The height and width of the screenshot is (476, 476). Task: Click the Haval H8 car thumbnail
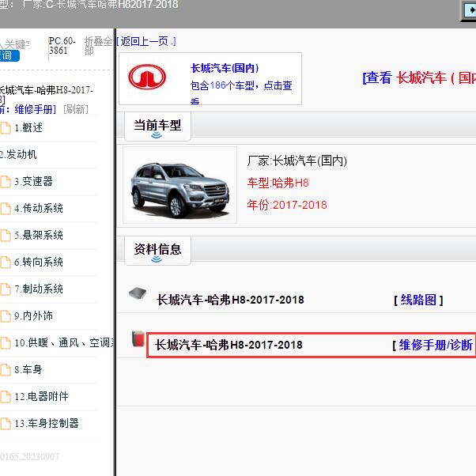(179, 185)
